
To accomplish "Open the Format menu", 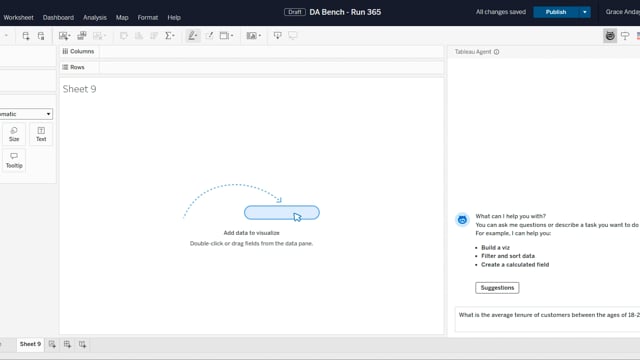I will click(x=148, y=18).
